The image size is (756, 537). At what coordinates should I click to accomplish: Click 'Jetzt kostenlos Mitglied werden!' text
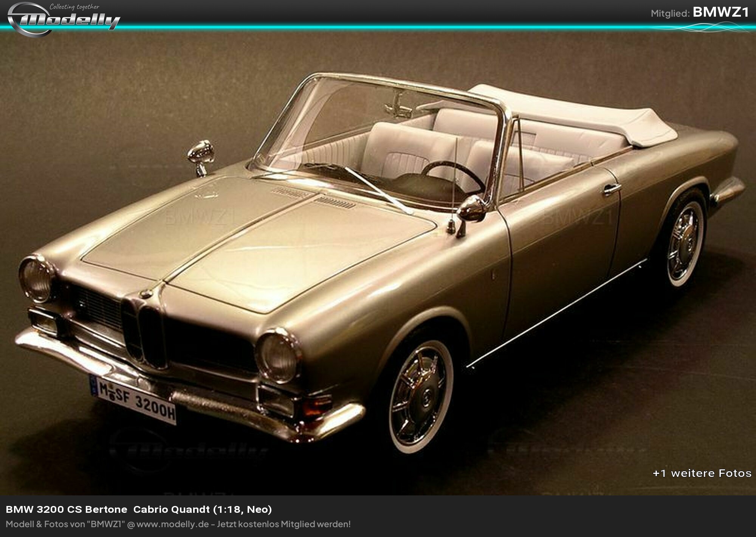click(x=283, y=524)
